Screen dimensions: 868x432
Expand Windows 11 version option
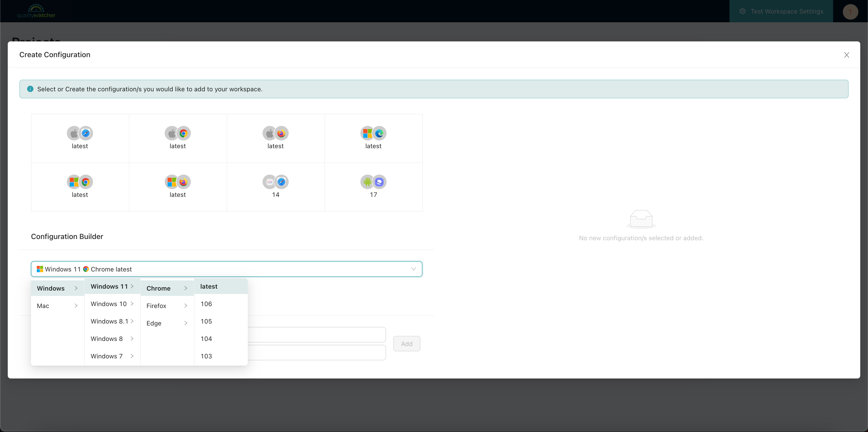(x=112, y=286)
